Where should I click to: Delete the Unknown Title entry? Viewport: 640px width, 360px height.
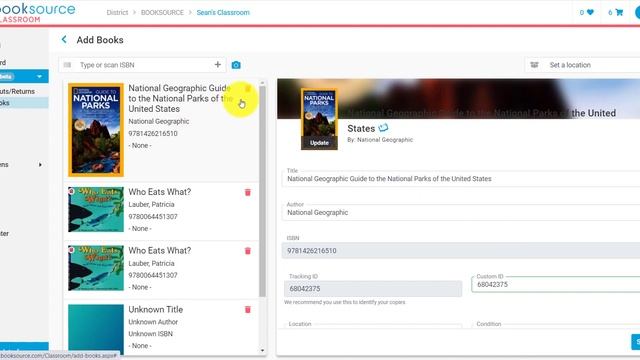248,309
